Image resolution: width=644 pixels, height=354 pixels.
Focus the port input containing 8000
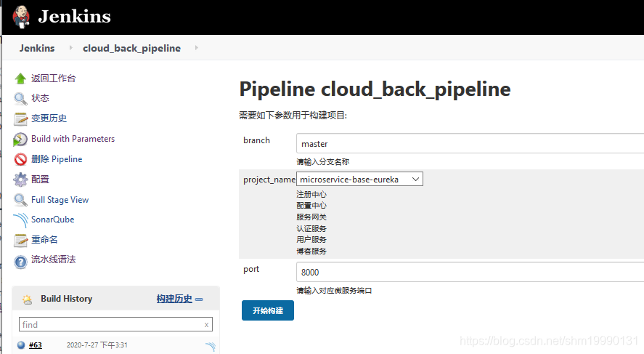click(470, 272)
